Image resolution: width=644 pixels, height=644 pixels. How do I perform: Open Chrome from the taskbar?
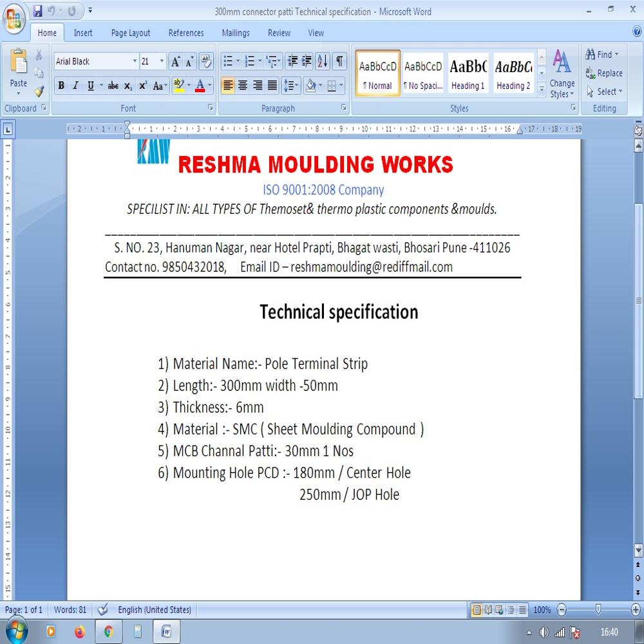[x=108, y=631]
